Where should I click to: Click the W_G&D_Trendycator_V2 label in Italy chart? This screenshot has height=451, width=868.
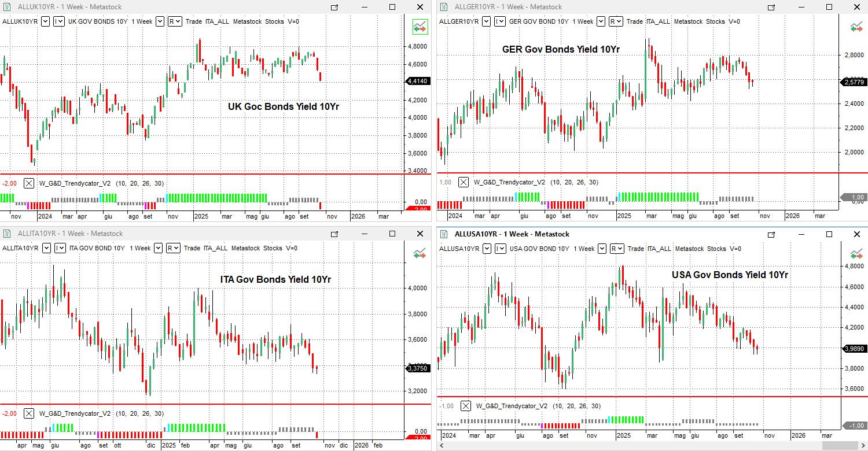[x=75, y=413]
